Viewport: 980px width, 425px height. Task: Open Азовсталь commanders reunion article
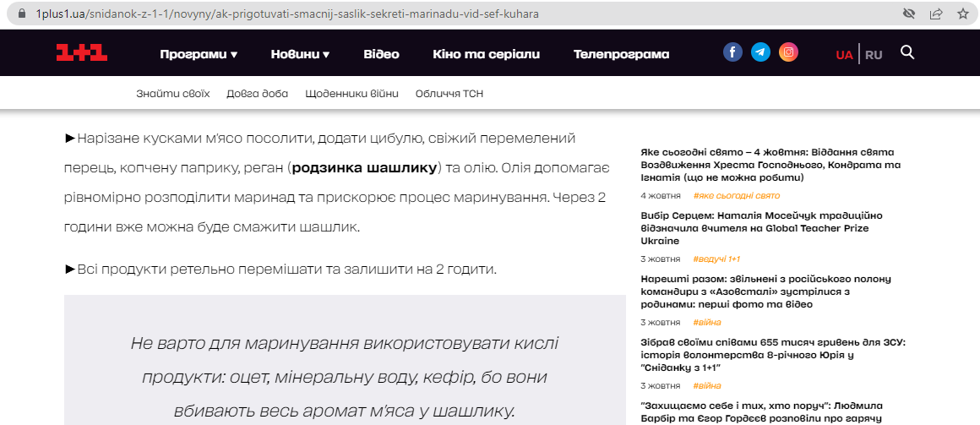(765, 292)
